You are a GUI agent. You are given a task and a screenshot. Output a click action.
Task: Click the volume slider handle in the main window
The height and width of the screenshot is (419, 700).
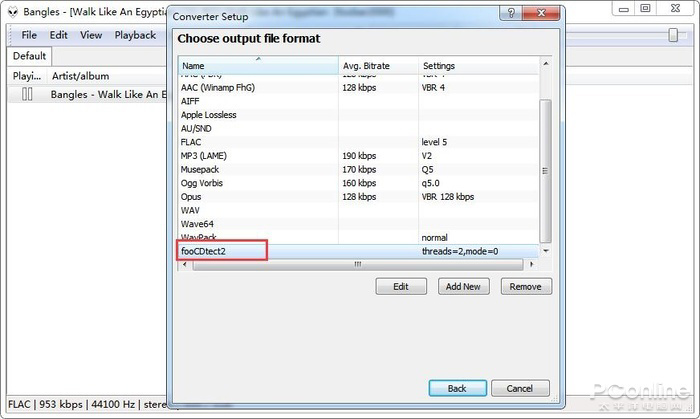(x=673, y=35)
